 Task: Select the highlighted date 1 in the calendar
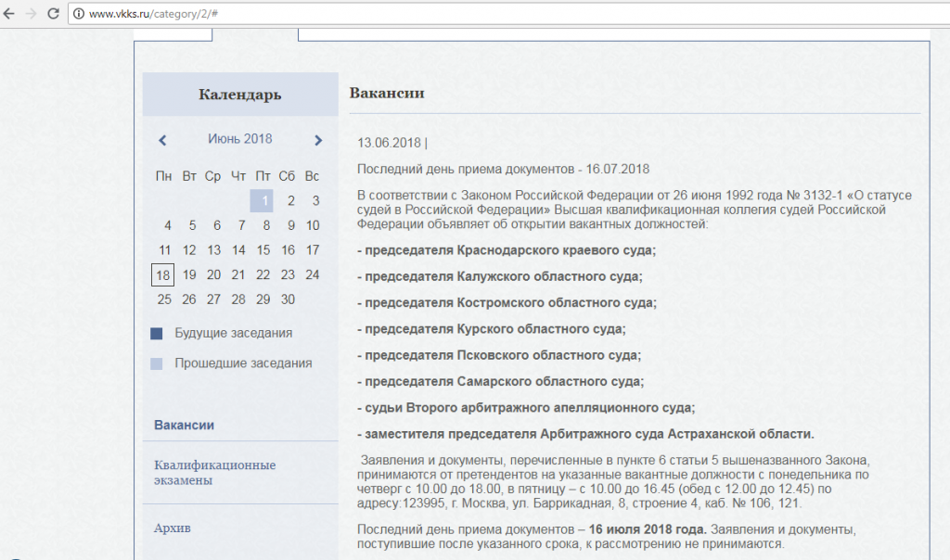point(262,200)
